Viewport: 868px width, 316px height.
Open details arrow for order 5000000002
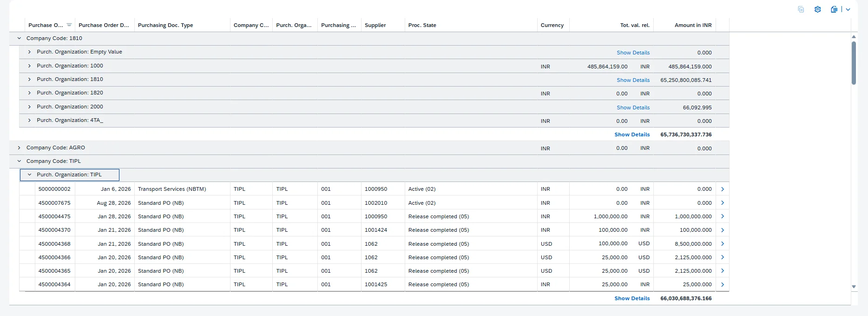tap(723, 189)
